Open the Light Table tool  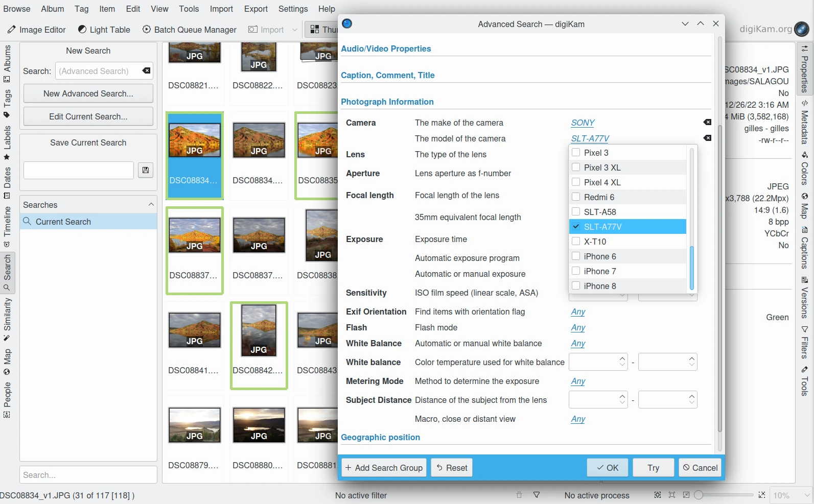[x=104, y=30]
